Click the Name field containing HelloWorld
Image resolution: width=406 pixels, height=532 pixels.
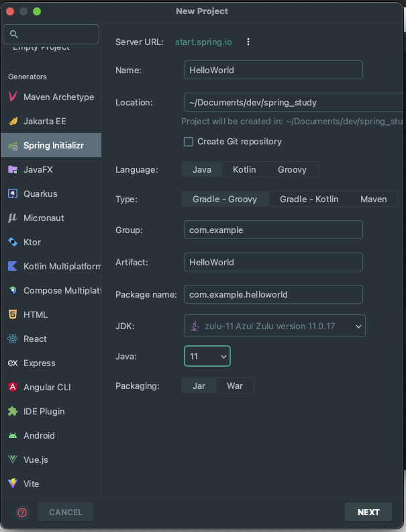(273, 70)
